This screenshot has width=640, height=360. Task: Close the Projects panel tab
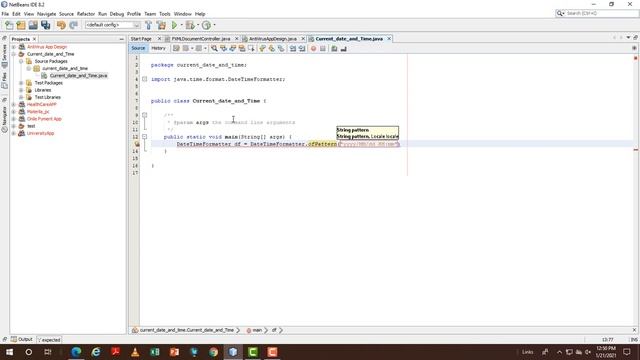pyautogui.click(x=34, y=39)
